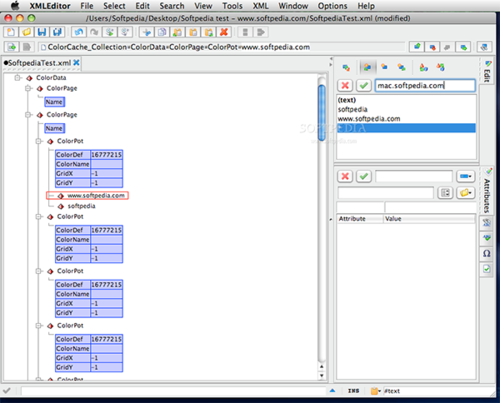Toggle the INS insert mode indicator

point(353,391)
